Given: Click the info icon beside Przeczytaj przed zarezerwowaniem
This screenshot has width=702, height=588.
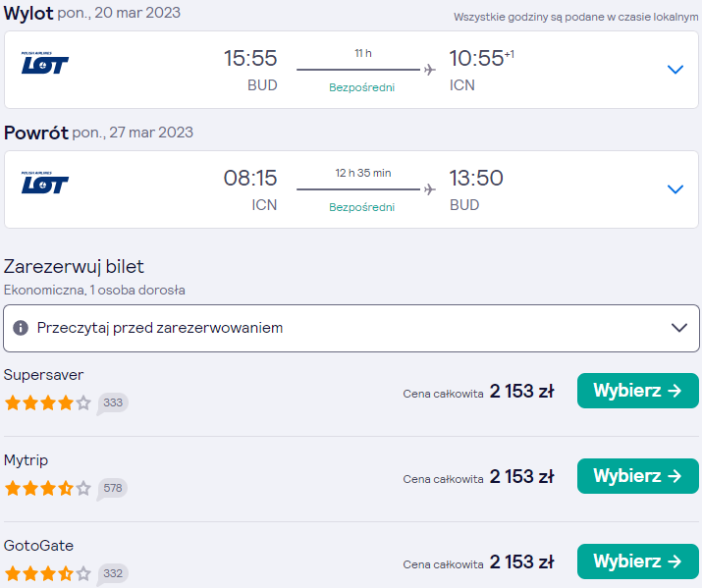Looking at the screenshot, I should coord(21,328).
